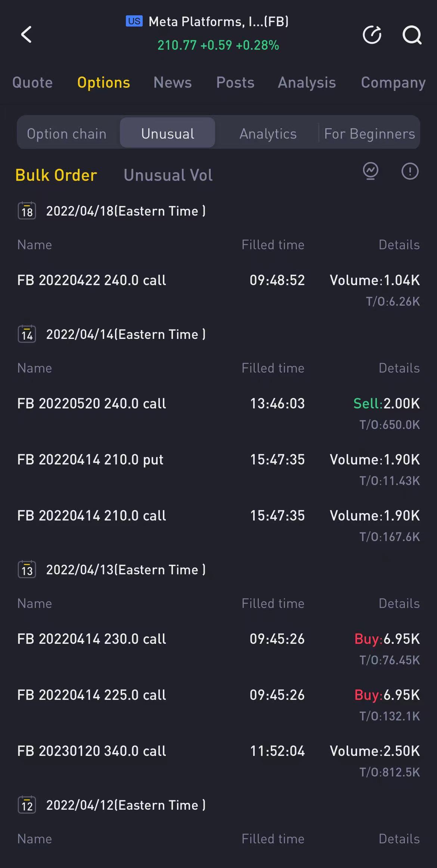The height and width of the screenshot is (868, 437).
Task: Tap the refresh quote icon
Action: 372,35
